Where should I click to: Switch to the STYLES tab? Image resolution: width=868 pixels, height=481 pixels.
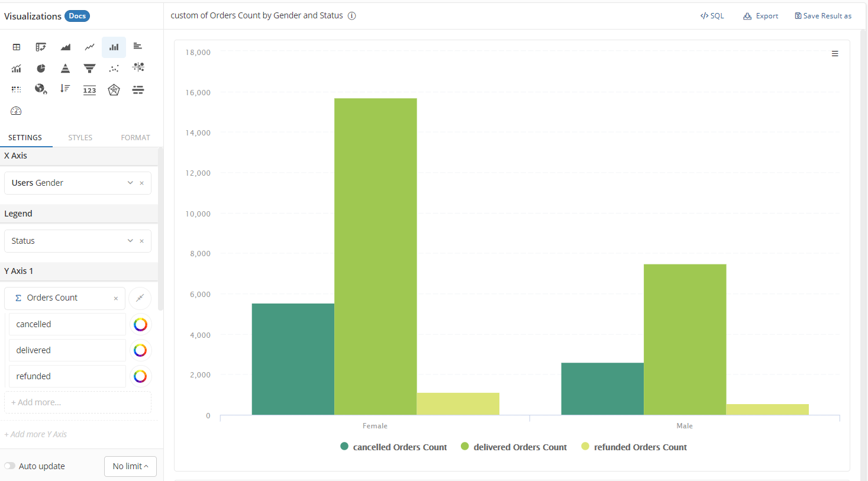(x=80, y=137)
